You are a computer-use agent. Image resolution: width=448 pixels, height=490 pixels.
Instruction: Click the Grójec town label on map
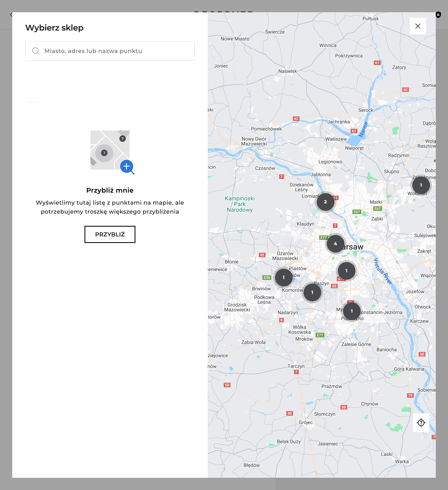(305, 422)
